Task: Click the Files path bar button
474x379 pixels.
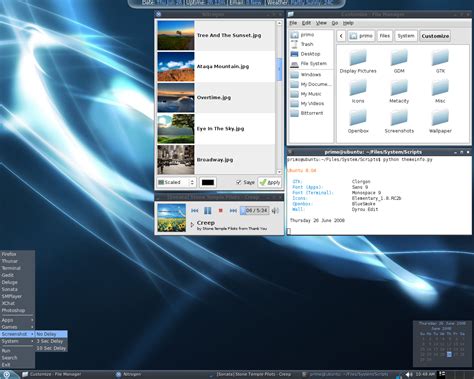Action: coord(385,36)
